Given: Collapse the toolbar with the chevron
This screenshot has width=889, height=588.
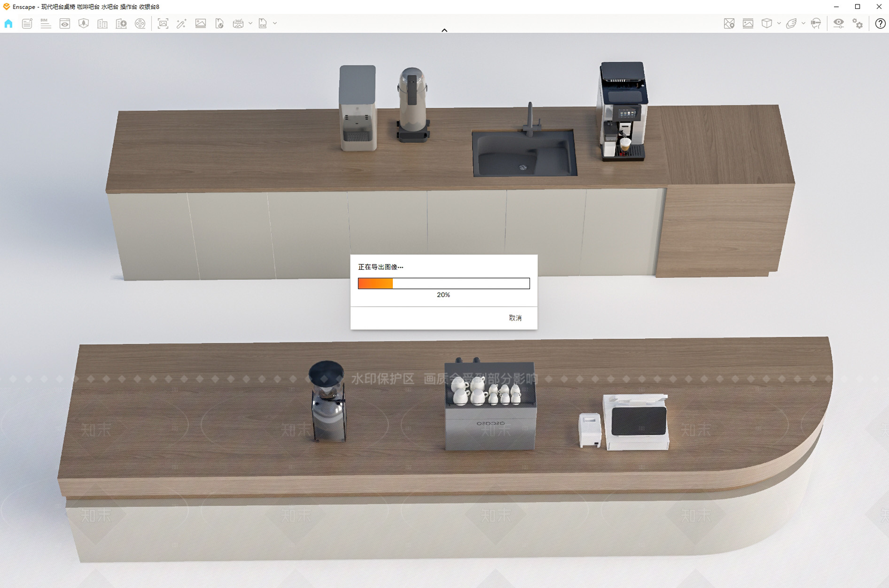Looking at the screenshot, I should pyautogui.click(x=444, y=30).
